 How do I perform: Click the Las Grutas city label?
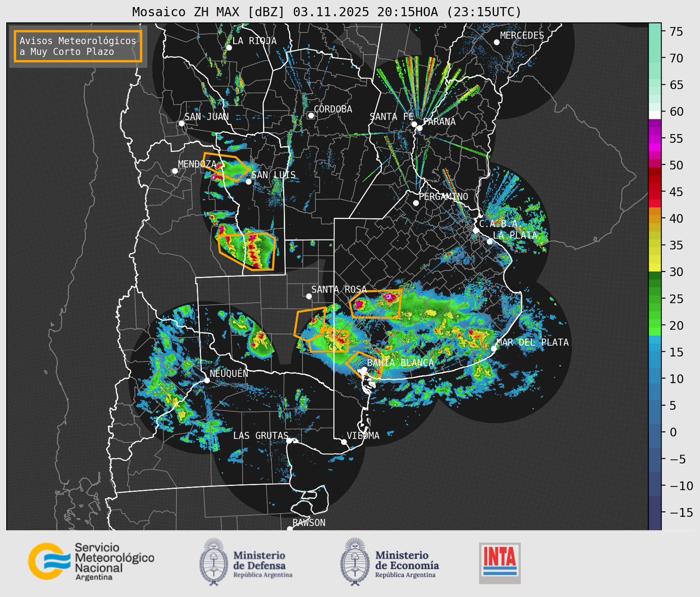260,436
